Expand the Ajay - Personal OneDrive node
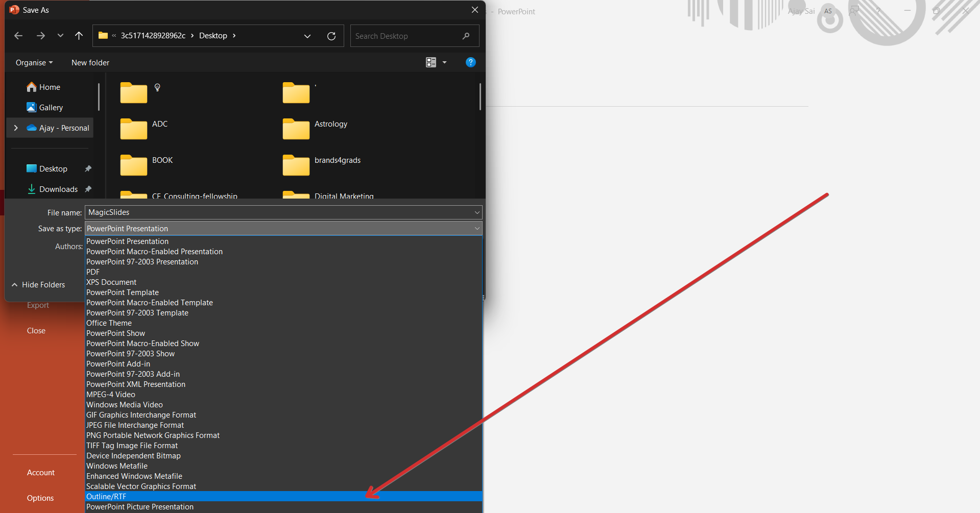The image size is (980, 513). click(x=16, y=128)
